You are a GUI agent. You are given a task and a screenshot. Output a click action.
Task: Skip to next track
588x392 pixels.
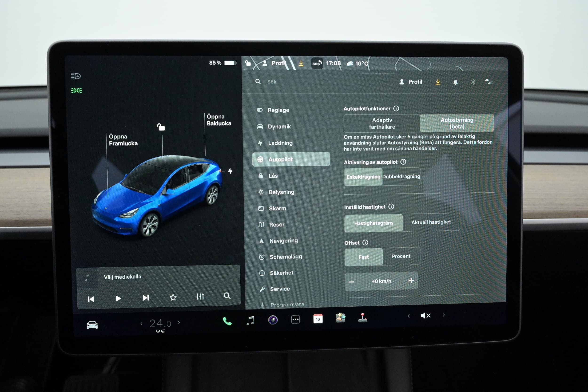[146, 298]
